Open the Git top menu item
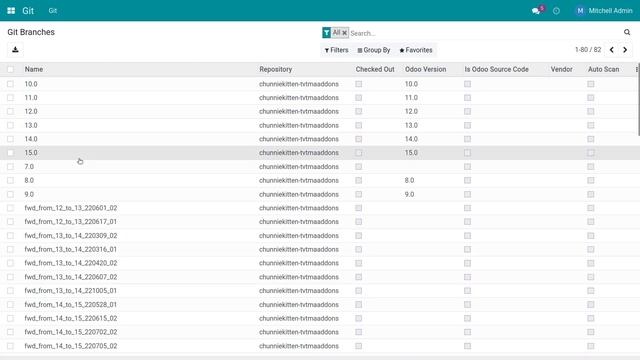 [x=53, y=11]
